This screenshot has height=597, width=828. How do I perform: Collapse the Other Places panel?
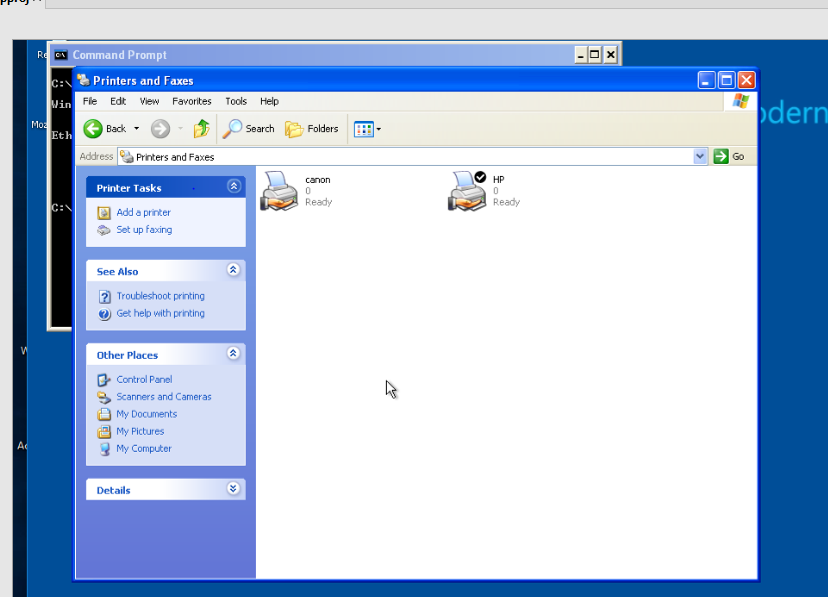(x=234, y=354)
